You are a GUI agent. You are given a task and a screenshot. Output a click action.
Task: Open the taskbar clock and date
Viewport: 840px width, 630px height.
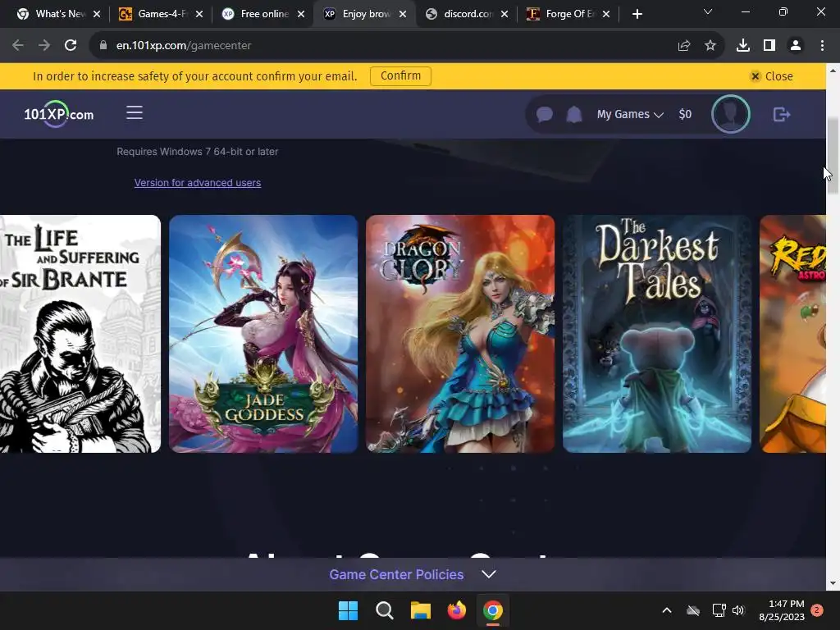[x=782, y=610]
